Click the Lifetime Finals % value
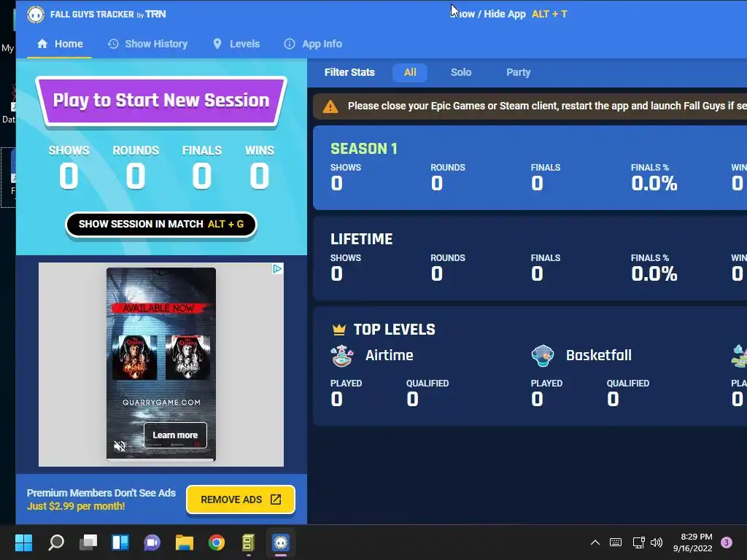The width and height of the screenshot is (747, 560). 654,274
